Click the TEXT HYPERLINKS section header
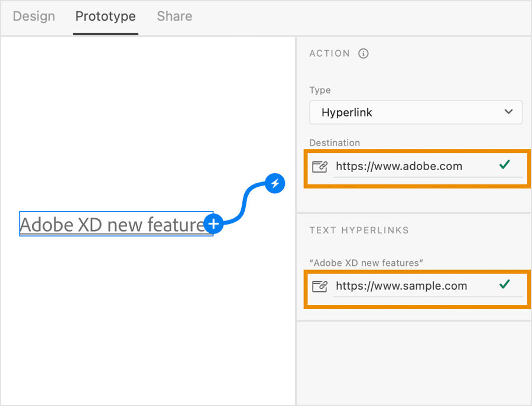Screen dimensions: 532x406 pos(359,230)
